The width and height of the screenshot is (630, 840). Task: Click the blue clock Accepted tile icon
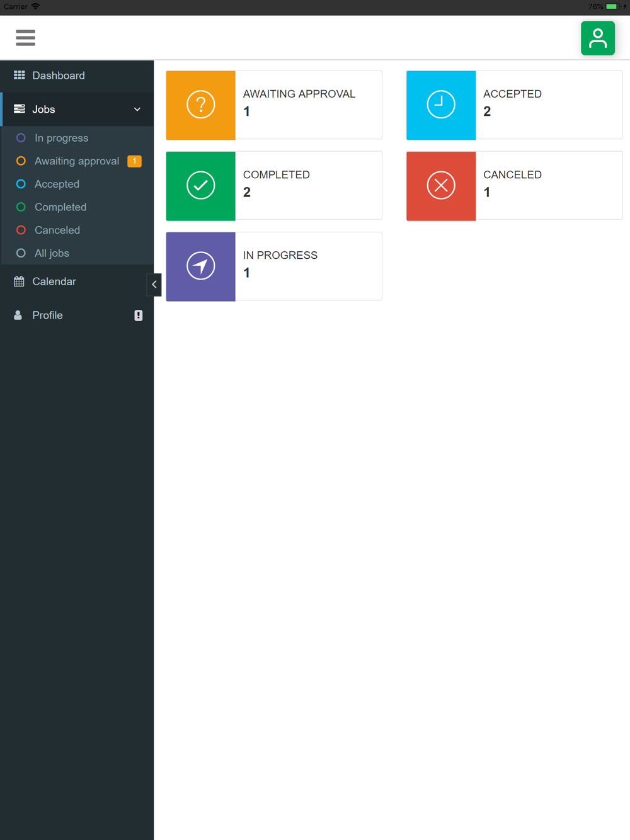(441, 105)
